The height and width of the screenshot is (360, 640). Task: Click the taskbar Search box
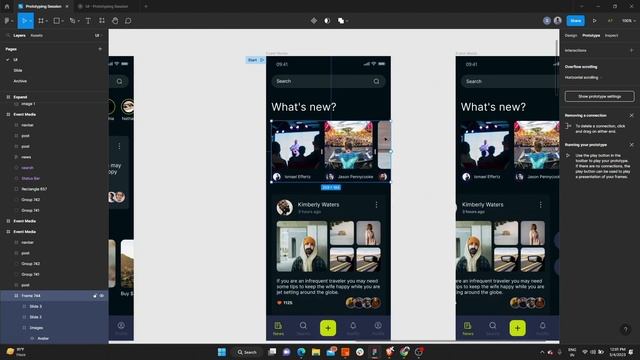247,352
